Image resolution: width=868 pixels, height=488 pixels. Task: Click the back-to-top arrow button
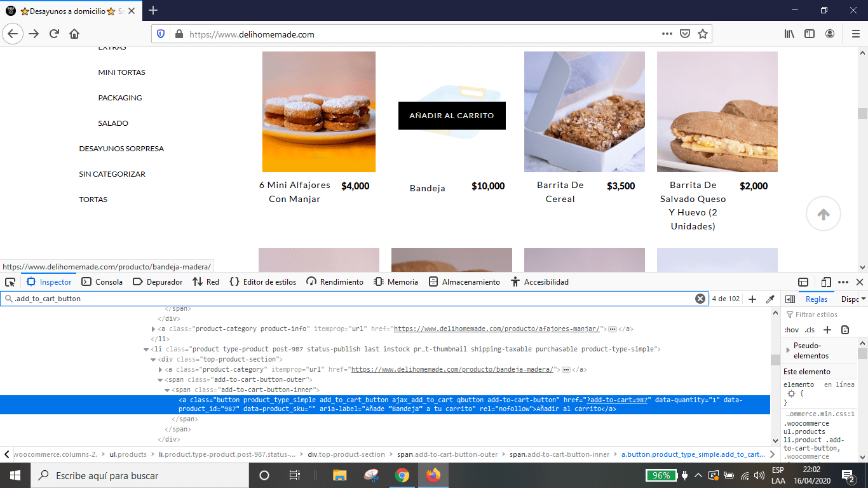[x=824, y=215]
